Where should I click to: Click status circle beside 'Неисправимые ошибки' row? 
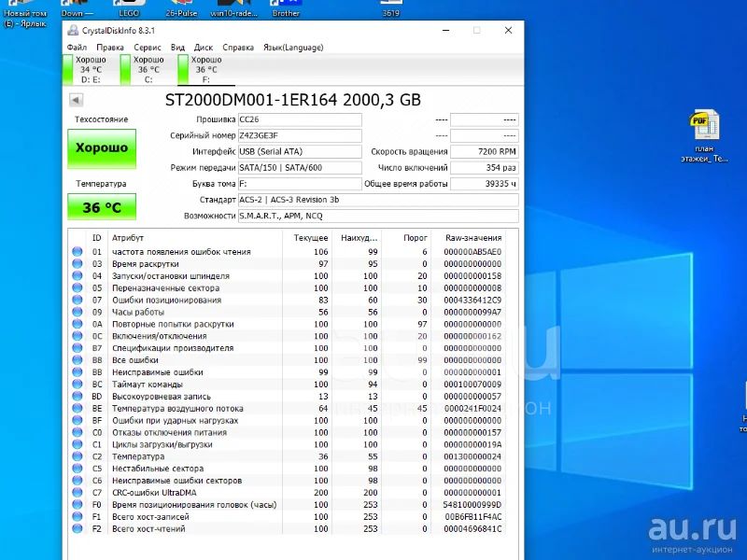[78, 371]
